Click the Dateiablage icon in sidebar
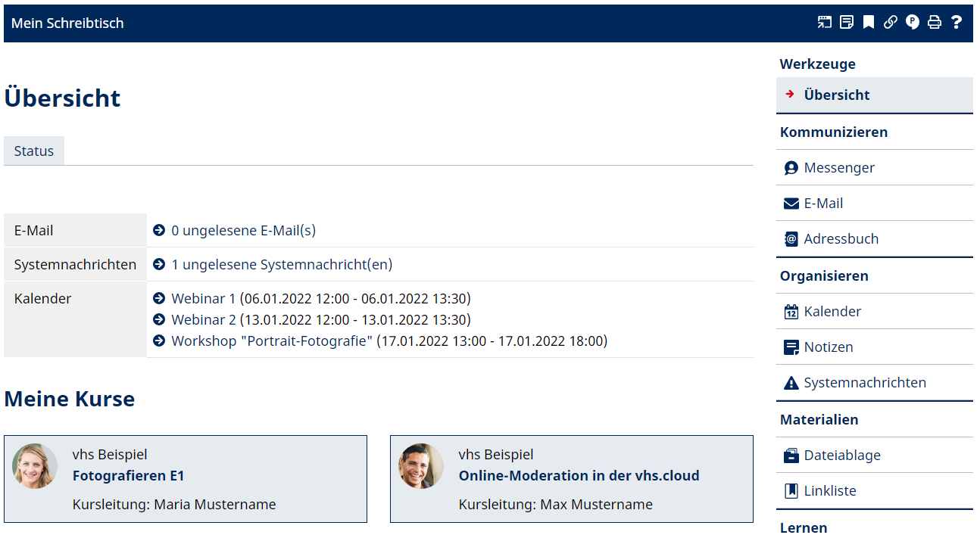 [x=791, y=456]
